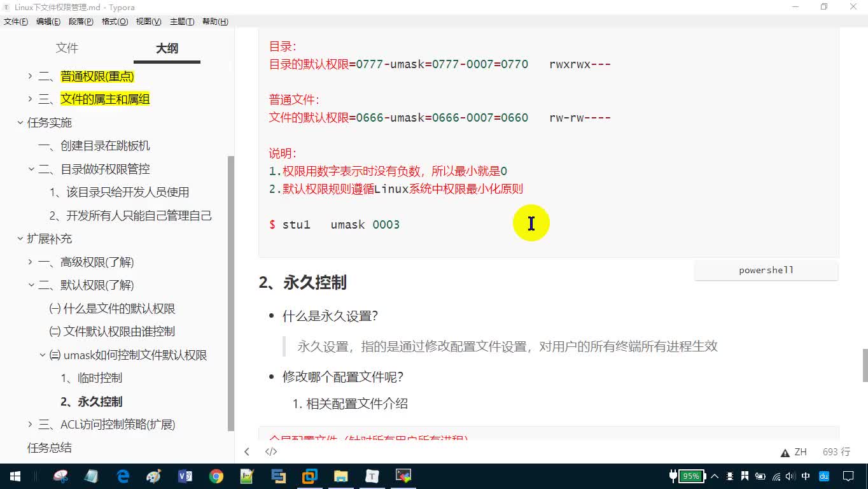868x489 pixels.
Task: Open the snipping scissors app in taskbar
Action: 60,476
